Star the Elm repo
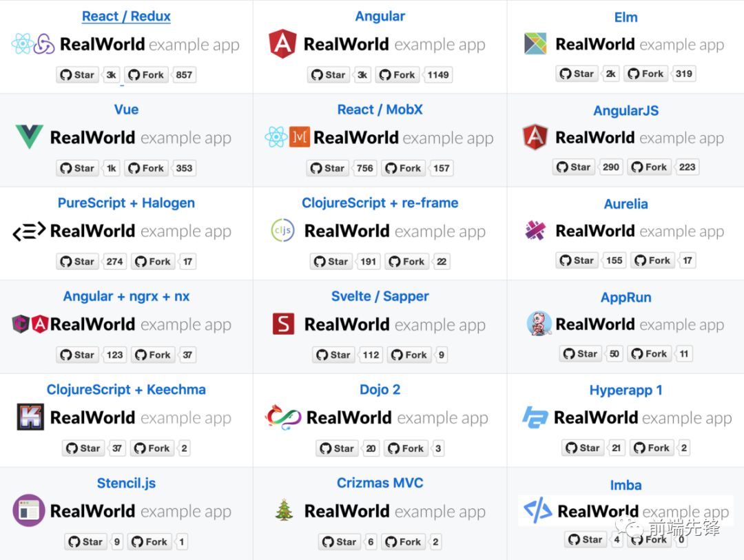Screen dimensions: 744x560 coord(577,74)
